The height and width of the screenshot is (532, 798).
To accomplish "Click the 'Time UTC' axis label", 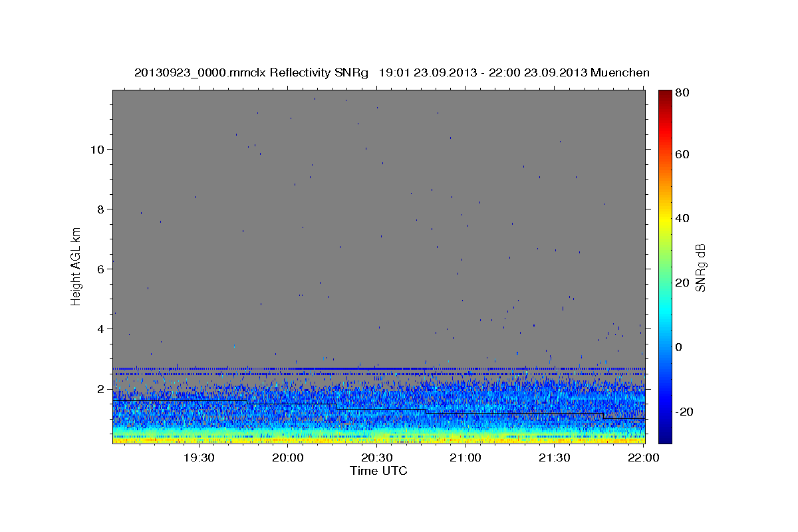I will [x=378, y=471].
